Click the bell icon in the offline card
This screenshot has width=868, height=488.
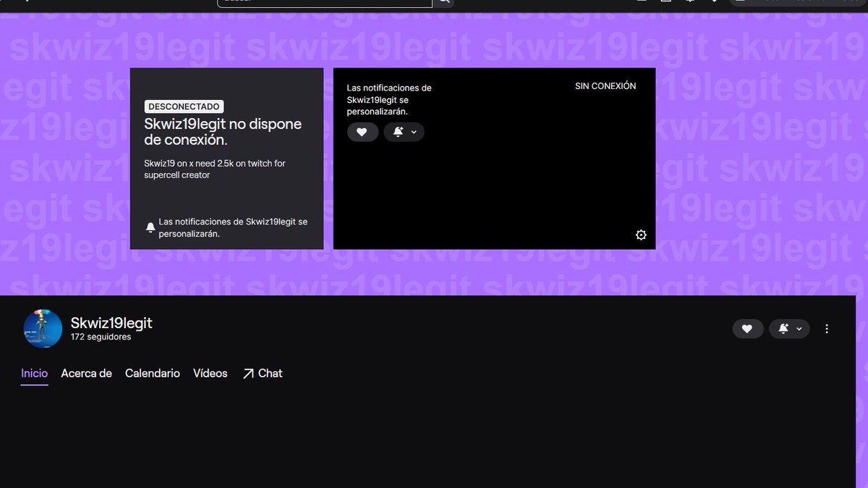(x=150, y=227)
